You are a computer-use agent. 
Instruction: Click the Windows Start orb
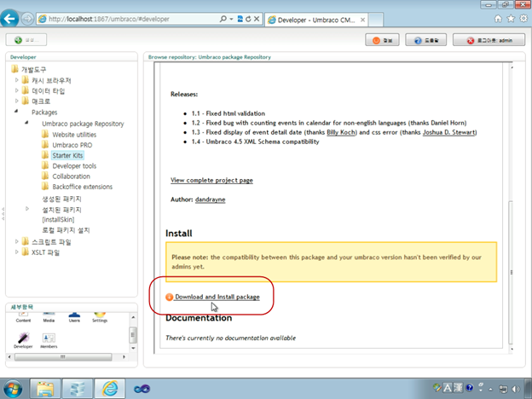click(13, 389)
